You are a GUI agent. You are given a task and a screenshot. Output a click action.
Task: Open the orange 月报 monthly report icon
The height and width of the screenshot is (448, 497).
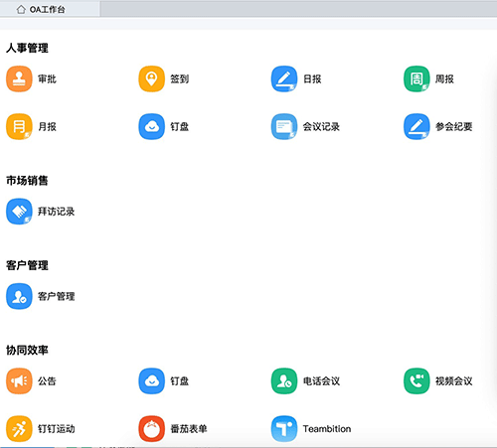point(19,126)
